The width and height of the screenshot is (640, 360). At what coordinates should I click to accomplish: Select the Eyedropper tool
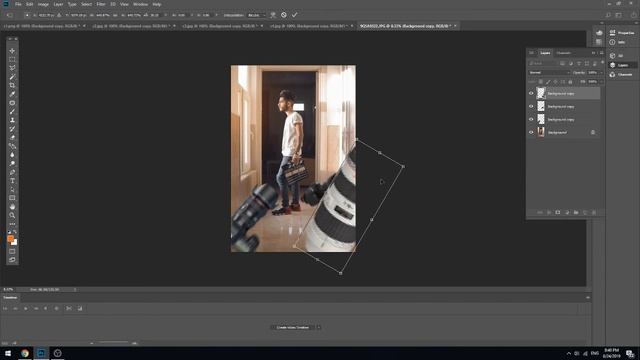coord(12,94)
